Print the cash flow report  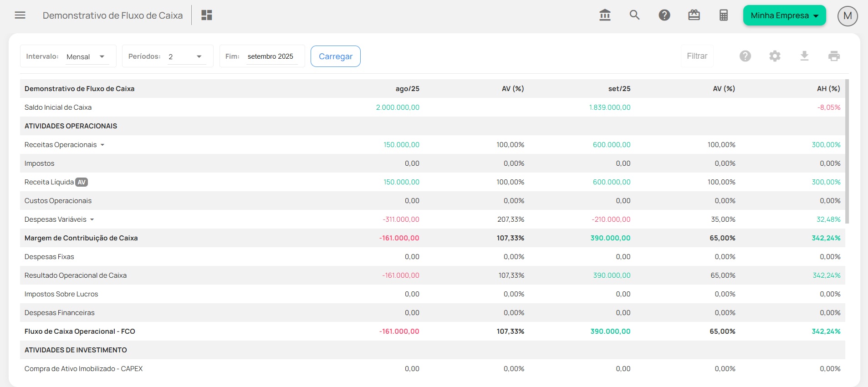[834, 56]
